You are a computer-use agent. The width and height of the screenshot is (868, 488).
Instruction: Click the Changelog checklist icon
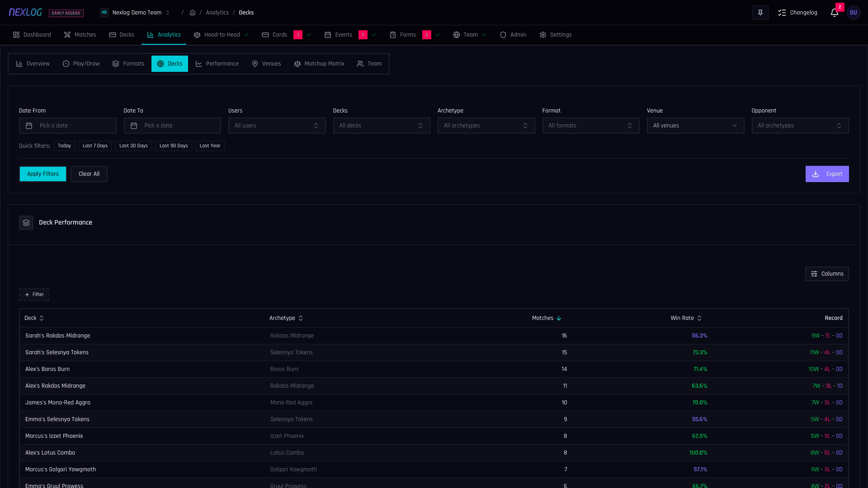[x=782, y=13]
